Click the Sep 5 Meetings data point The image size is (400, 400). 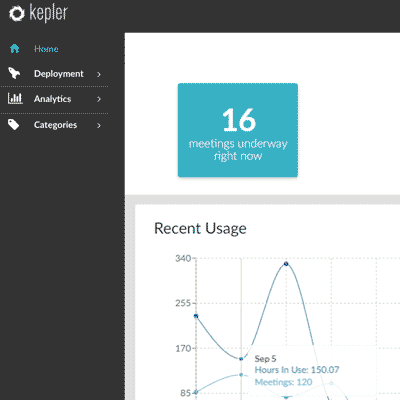coord(241,375)
